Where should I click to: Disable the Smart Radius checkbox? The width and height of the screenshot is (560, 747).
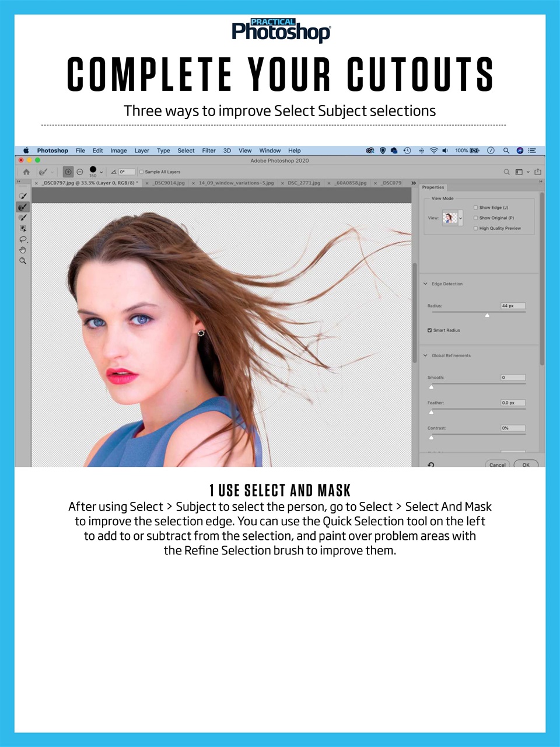430,330
